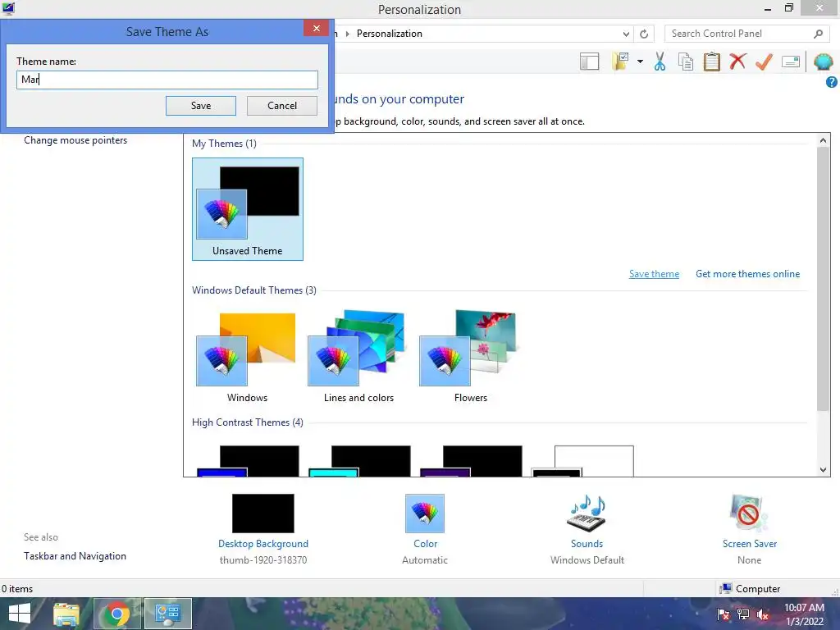Click the red X Delete icon

(x=737, y=62)
